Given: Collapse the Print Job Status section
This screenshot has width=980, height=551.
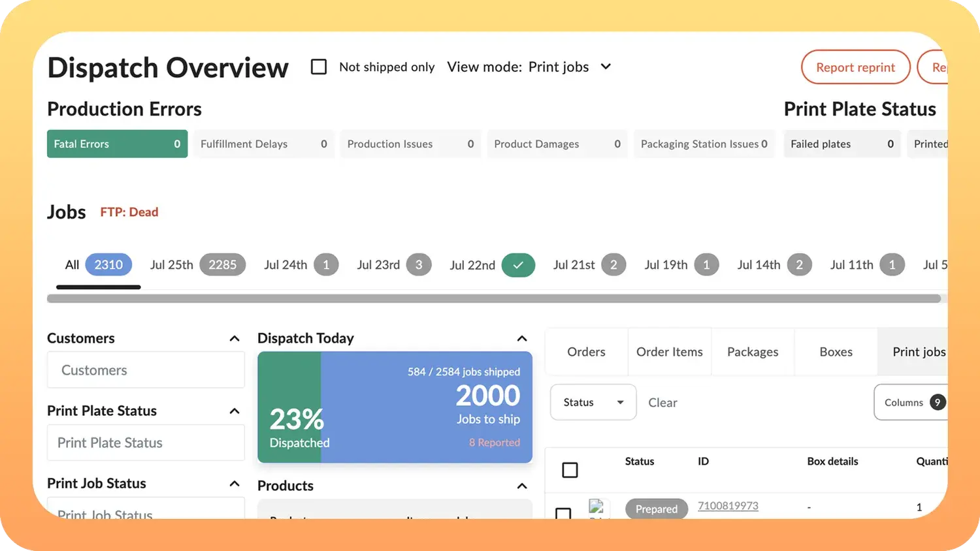Looking at the screenshot, I should tap(235, 483).
